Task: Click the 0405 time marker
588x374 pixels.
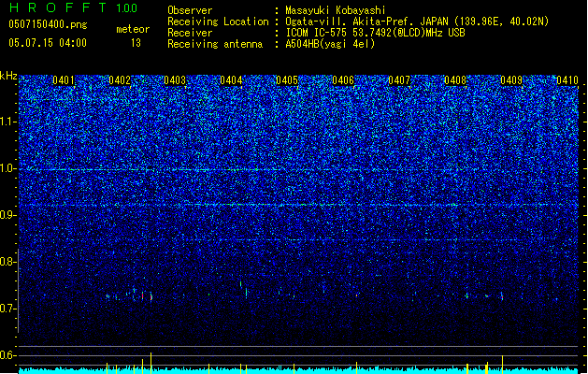Action: (287, 80)
